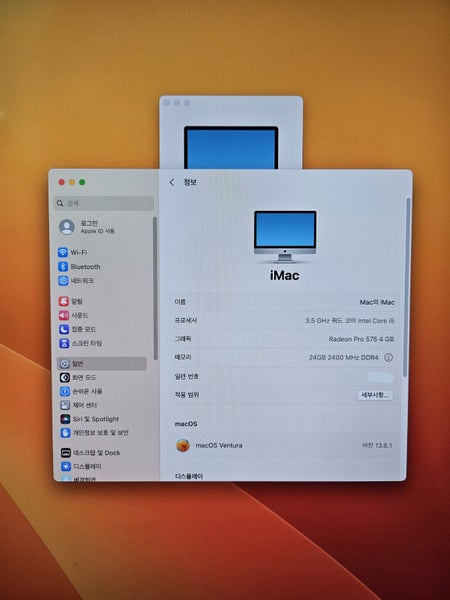Click the 3.5 GHz Intel Core i5 value

[349, 321]
